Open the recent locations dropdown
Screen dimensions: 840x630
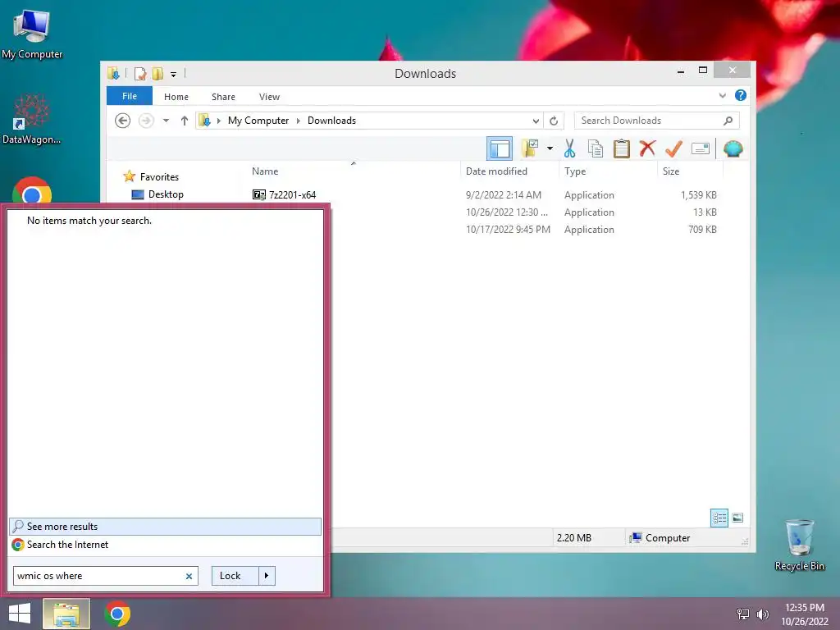tap(166, 121)
